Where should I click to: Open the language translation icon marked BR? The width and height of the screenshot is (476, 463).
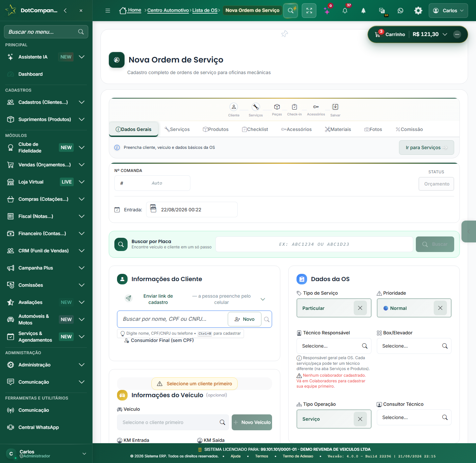[382, 11]
